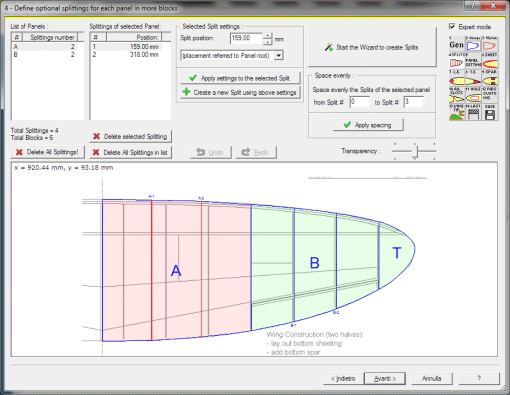Click the from Split # input field

coord(360,102)
